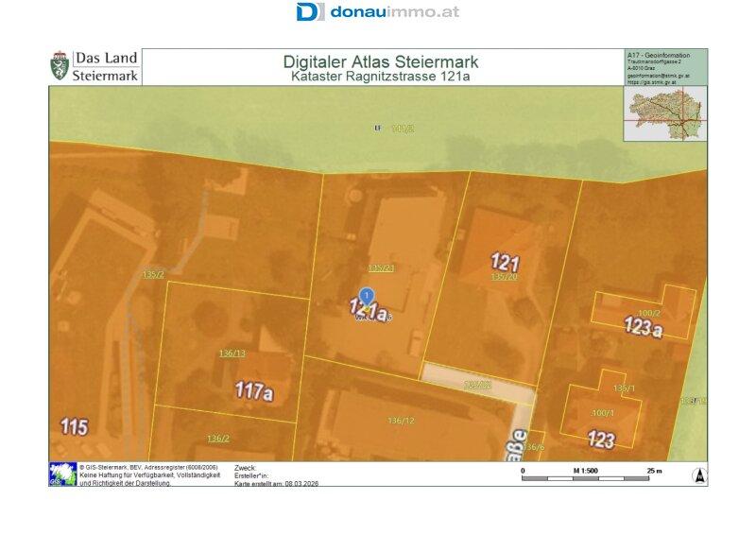756x535 pixels.
Task: Click the blue location marker numbered 1
Action: pos(368,296)
